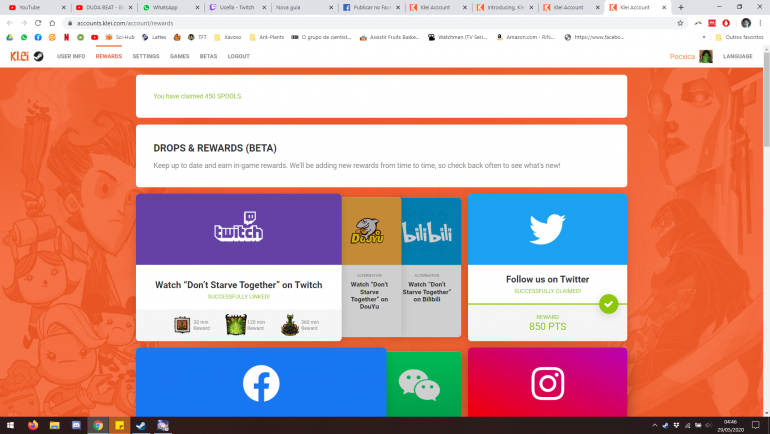Expand bookmarks overflow chevron
The width and height of the screenshot is (770, 434).
point(704,37)
